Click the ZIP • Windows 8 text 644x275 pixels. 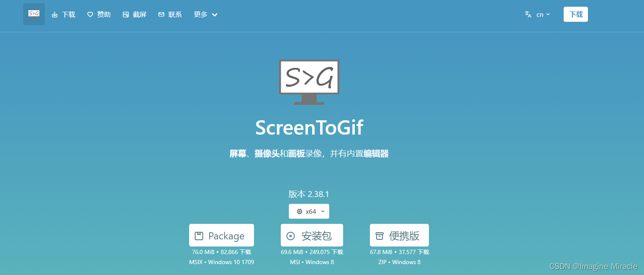tap(399, 262)
